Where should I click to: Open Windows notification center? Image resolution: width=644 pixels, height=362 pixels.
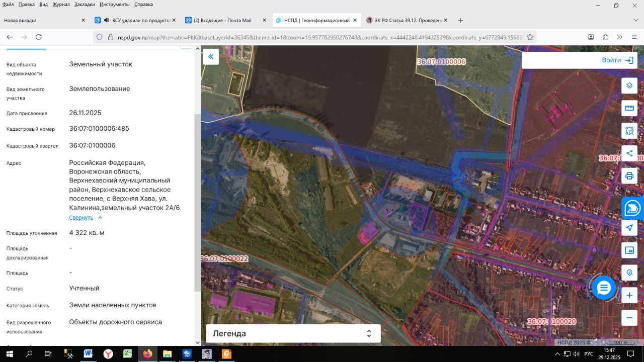pos(630,354)
